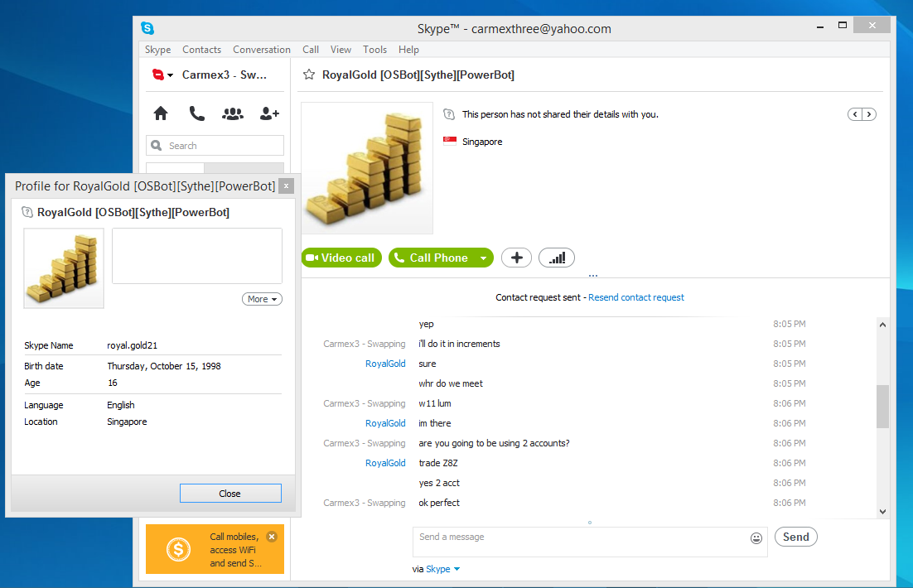Open the Home view icon

click(x=161, y=113)
